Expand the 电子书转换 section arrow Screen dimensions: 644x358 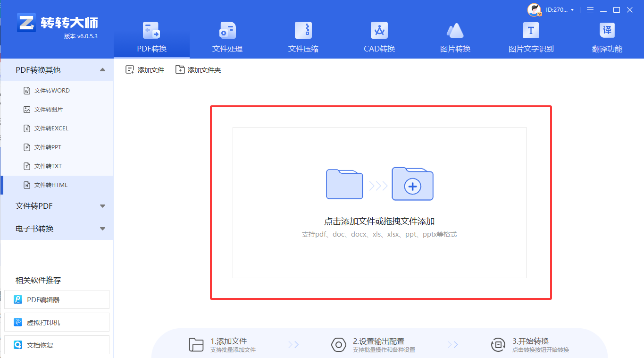pyautogui.click(x=102, y=229)
